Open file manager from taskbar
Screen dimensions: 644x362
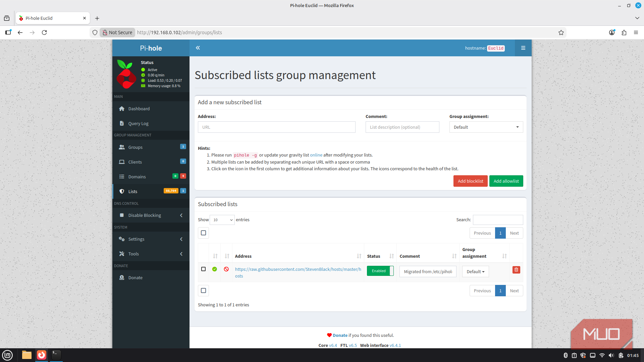pyautogui.click(x=27, y=355)
